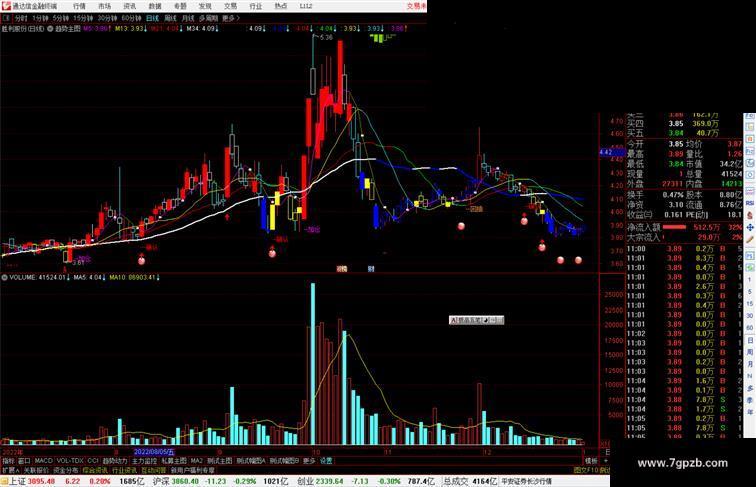Switch to 分时 intraday view
756x487 pixels.
(21, 18)
